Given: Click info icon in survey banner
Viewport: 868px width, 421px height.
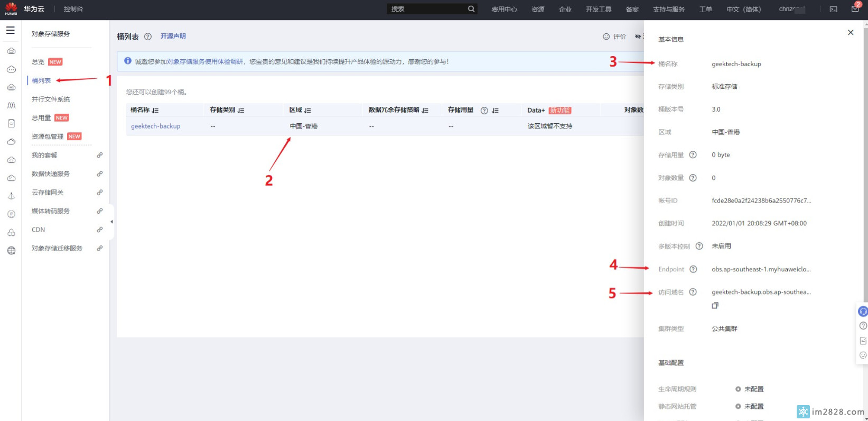Looking at the screenshot, I should coord(128,61).
